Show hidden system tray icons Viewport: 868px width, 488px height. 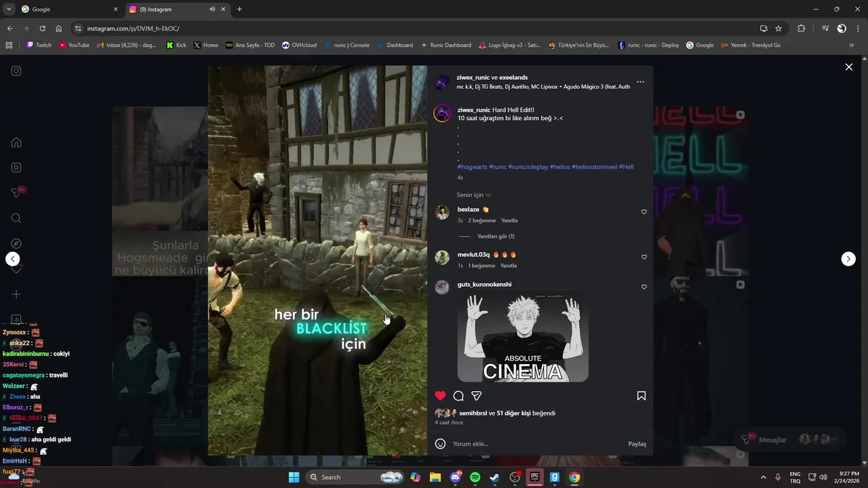coord(763,477)
